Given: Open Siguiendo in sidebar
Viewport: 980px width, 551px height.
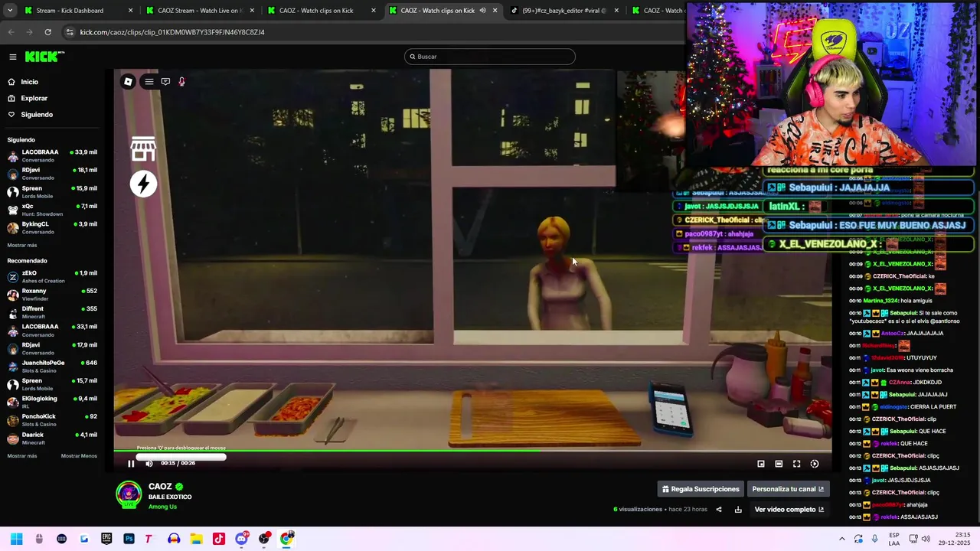Looking at the screenshot, I should (37, 115).
